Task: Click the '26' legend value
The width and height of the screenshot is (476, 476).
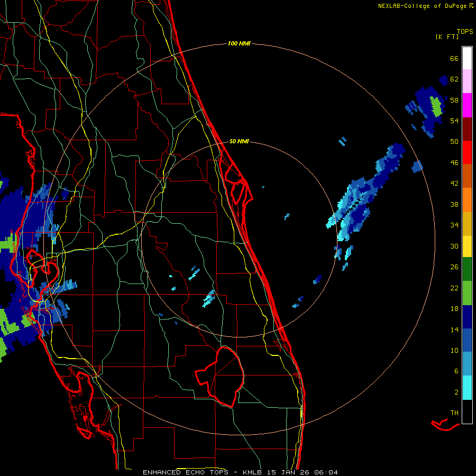Action: pyautogui.click(x=454, y=267)
